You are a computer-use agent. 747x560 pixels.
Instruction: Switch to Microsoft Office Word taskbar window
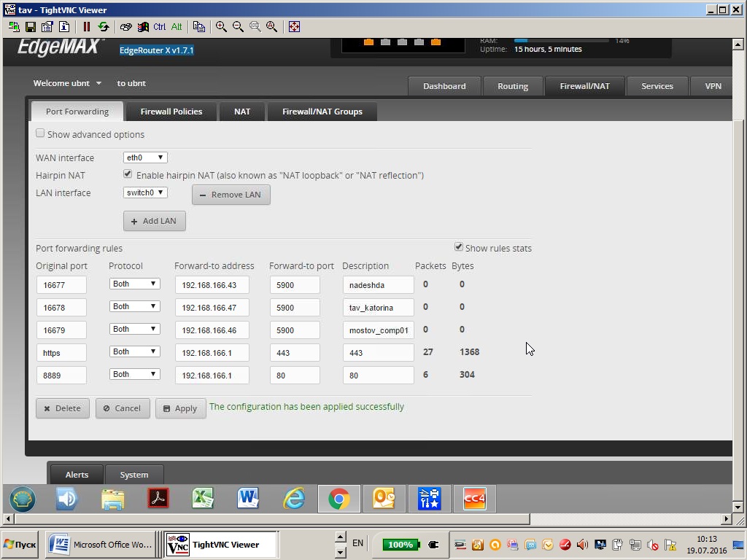101,544
